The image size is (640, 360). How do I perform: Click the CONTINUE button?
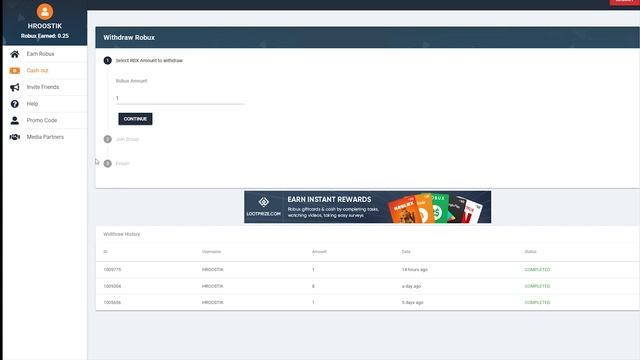pyautogui.click(x=135, y=119)
